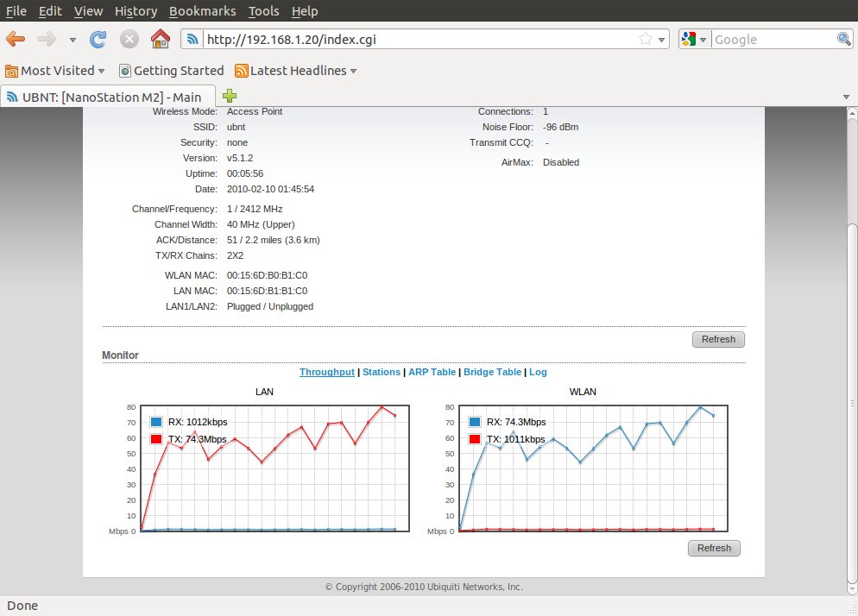This screenshot has height=616, width=858.
Task: Open the ARP Table link
Action: click(x=432, y=372)
